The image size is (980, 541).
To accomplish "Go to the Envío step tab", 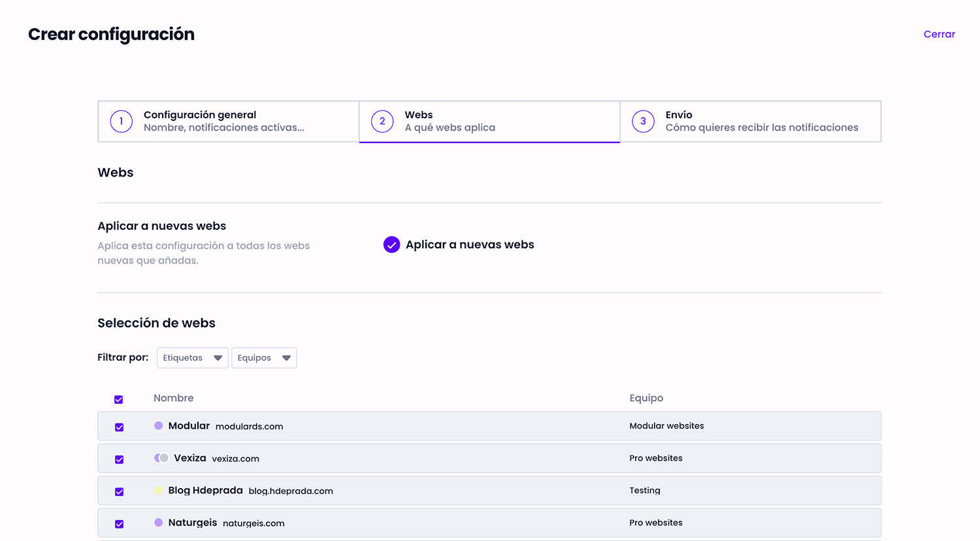I will (x=750, y=121).
